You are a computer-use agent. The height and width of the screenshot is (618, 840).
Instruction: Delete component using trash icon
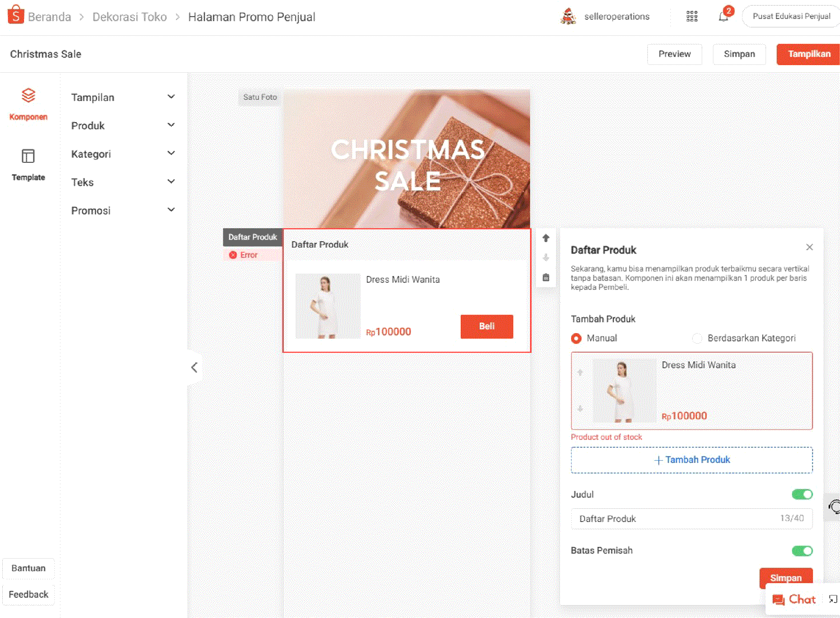coord(546,278)
